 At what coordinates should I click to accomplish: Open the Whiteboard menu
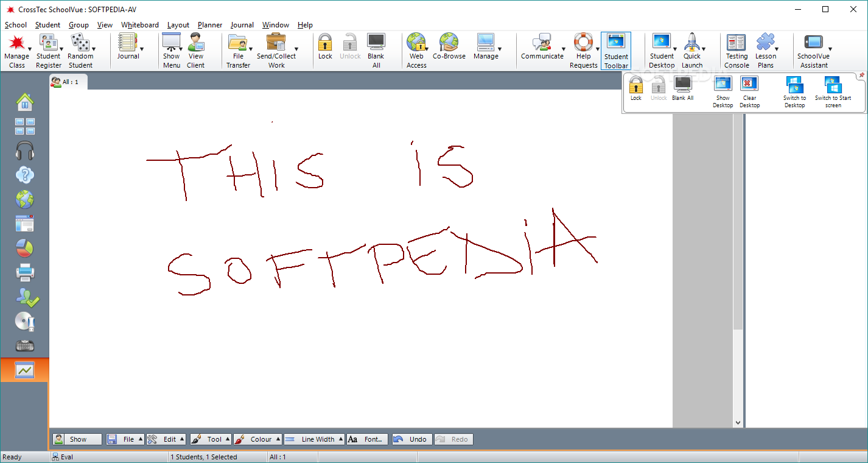click(139, 25)
